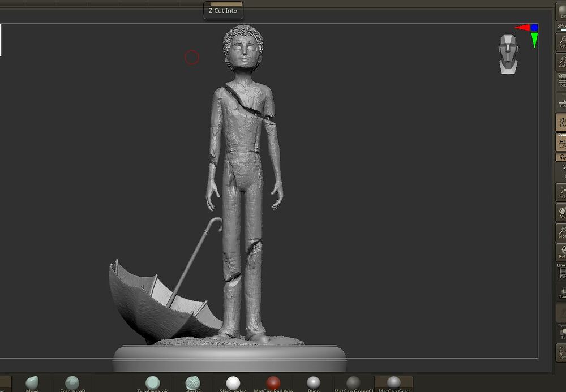
Task: Select the Move brush
Action: click(x=32, y=384)
